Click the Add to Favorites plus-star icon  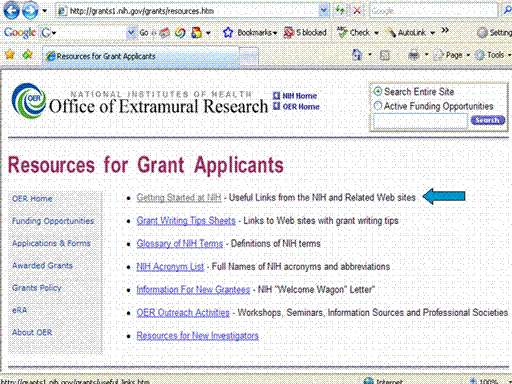click(x=27, y=54)
